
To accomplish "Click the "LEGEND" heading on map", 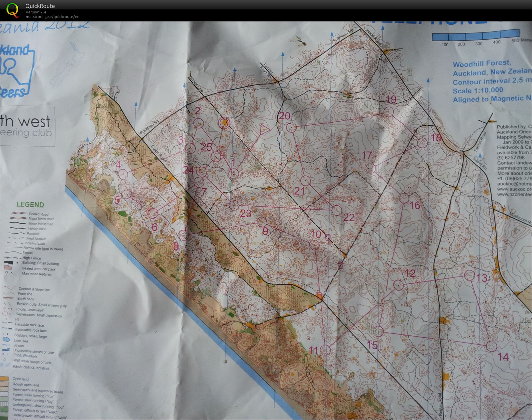I will point(30,205).
